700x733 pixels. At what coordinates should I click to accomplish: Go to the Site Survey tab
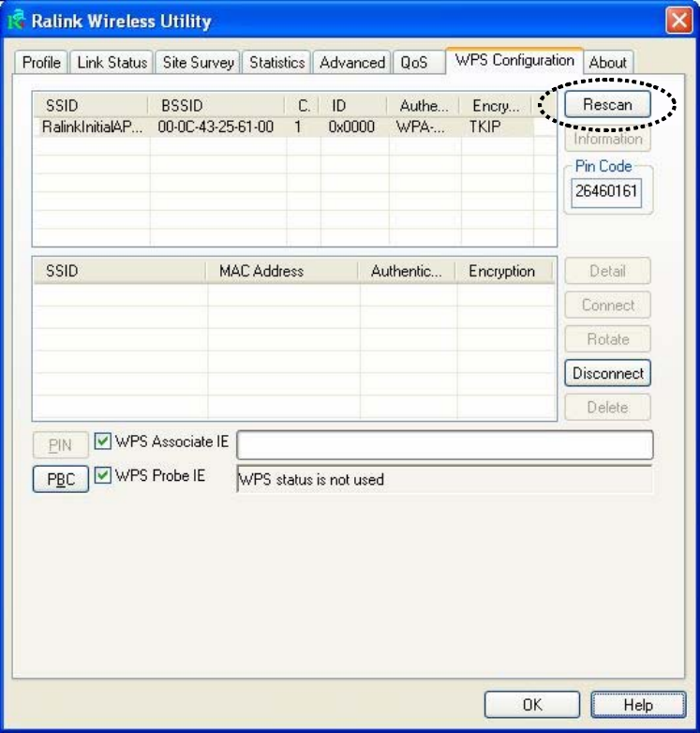198,62
